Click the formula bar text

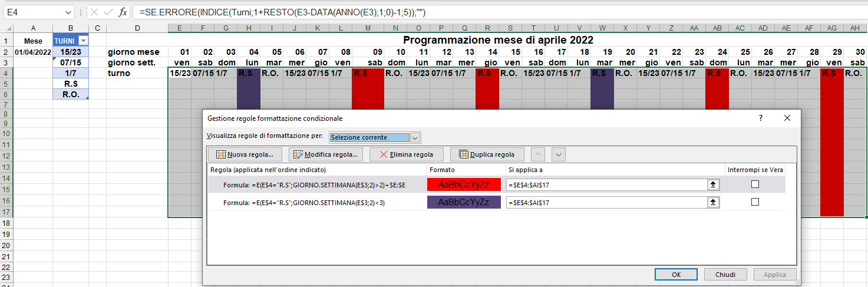coord(282,12)
